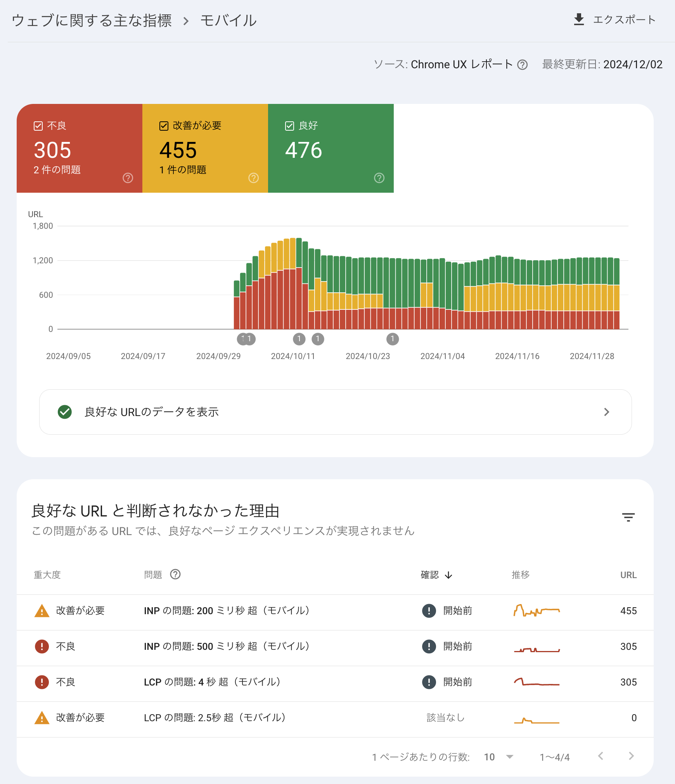Go to next page arrow in pagination

631,756
